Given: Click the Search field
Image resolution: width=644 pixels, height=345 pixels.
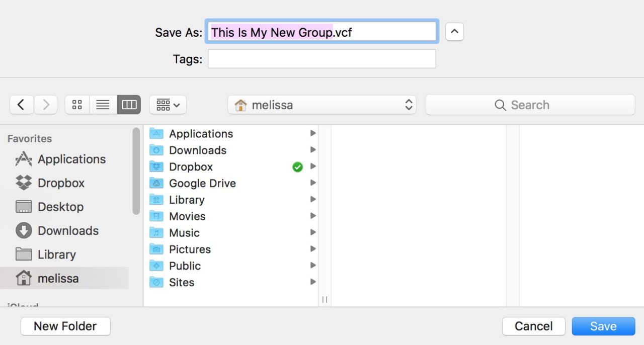Looking at the screenshot, I should pyautogui.click(x=530, y=105).
